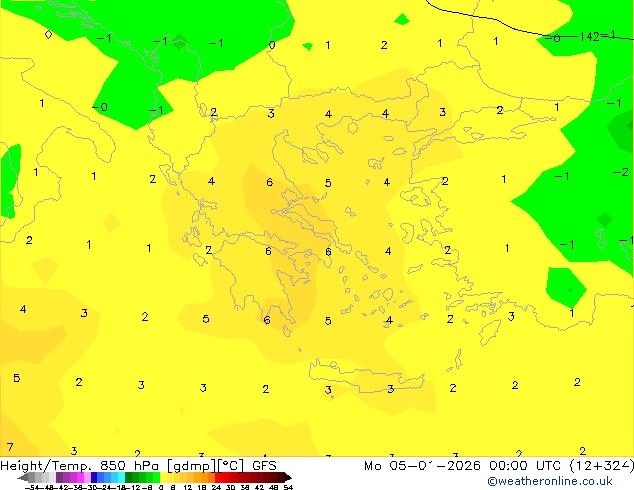Pick the dark blue legend swatch

94,478
